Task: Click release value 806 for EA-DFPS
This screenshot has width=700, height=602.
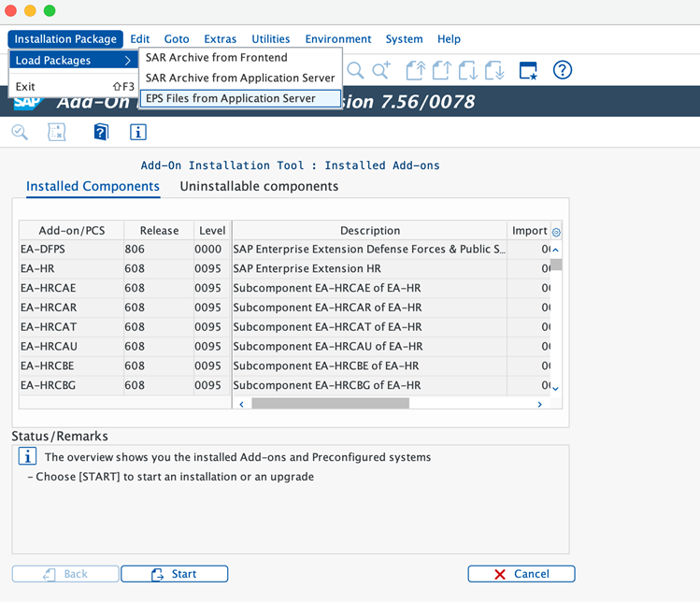Action: pyautogui.click(x=159, y=250)
